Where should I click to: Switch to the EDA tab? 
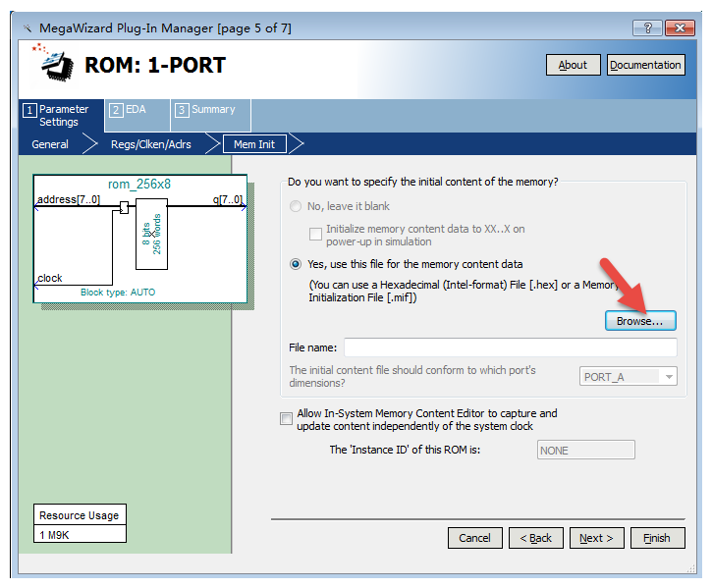tap(137, 115)
